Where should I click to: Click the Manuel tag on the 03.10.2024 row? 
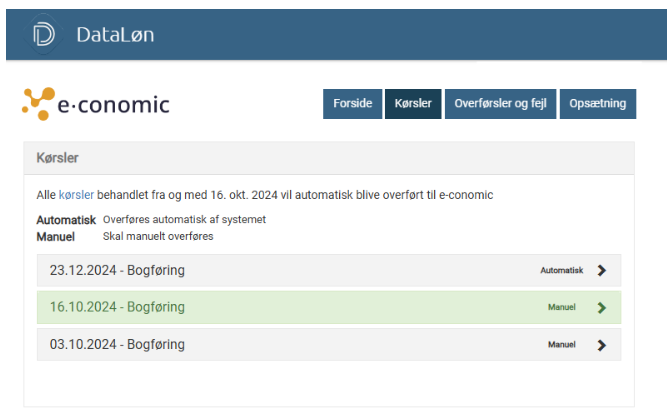click(x=561, y=345)
